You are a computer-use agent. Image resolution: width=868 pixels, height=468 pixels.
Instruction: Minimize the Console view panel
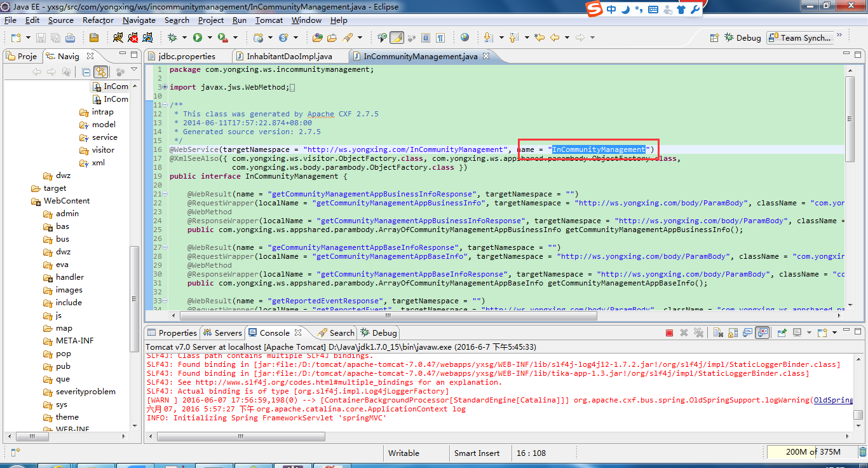click(x=846, y=330)
